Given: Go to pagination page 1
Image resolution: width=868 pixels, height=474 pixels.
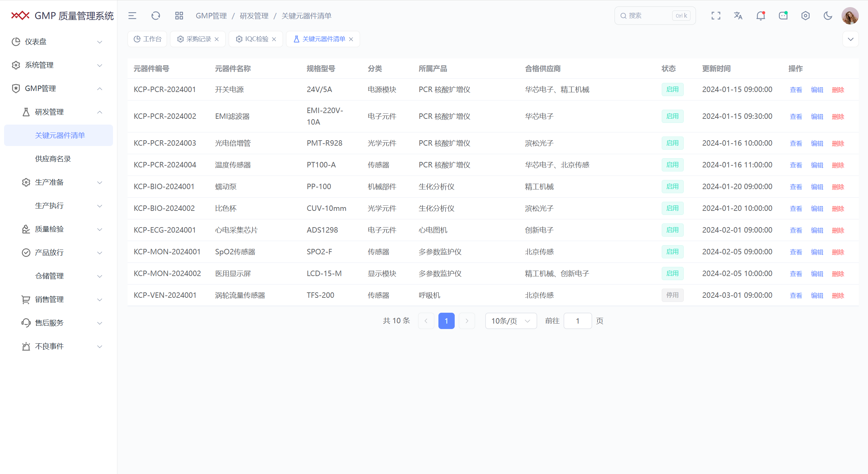Looking at the screenshot, I should click(447, 321).
